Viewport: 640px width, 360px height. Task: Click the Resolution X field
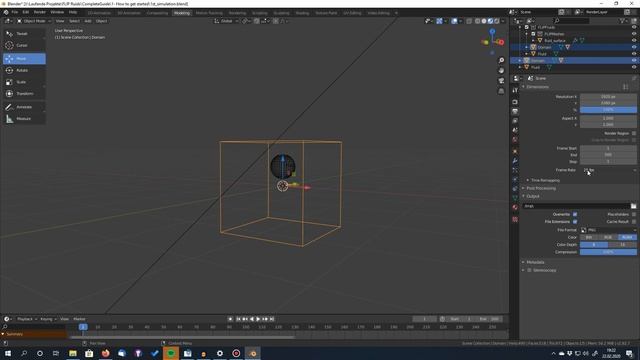coord(608,97)
